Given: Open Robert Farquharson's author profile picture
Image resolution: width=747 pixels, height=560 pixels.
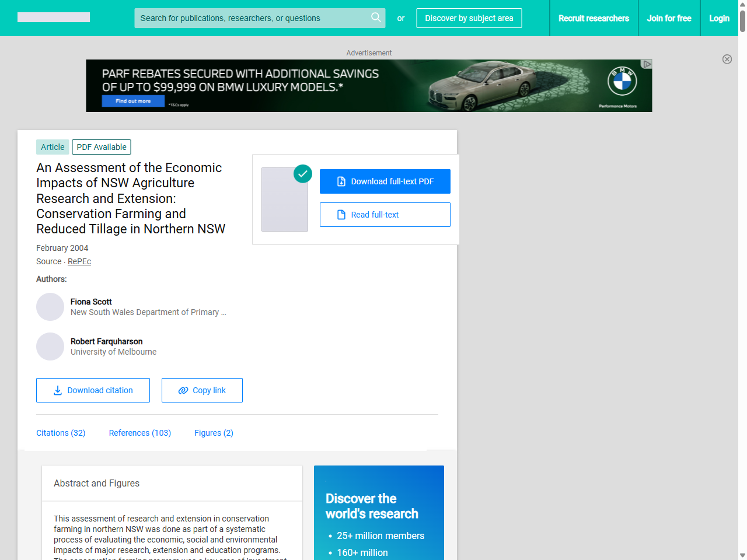Looking at the screenshot, I should coord(50,346).
